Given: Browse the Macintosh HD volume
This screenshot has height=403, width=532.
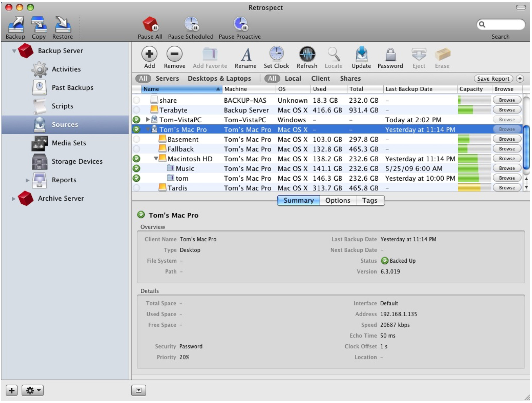Looking at the screenshot, I should (507, 159).
